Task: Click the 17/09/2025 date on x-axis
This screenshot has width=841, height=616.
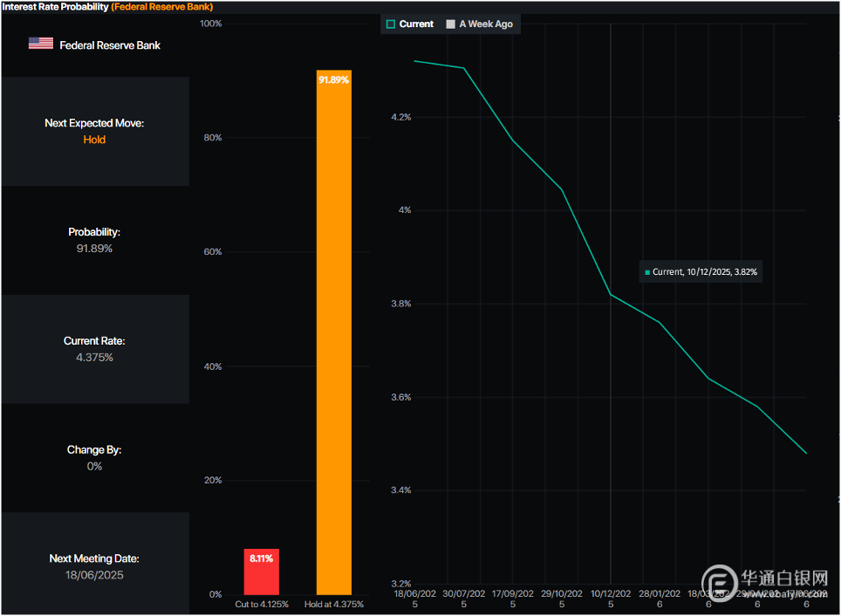Action: click(512, 599)
